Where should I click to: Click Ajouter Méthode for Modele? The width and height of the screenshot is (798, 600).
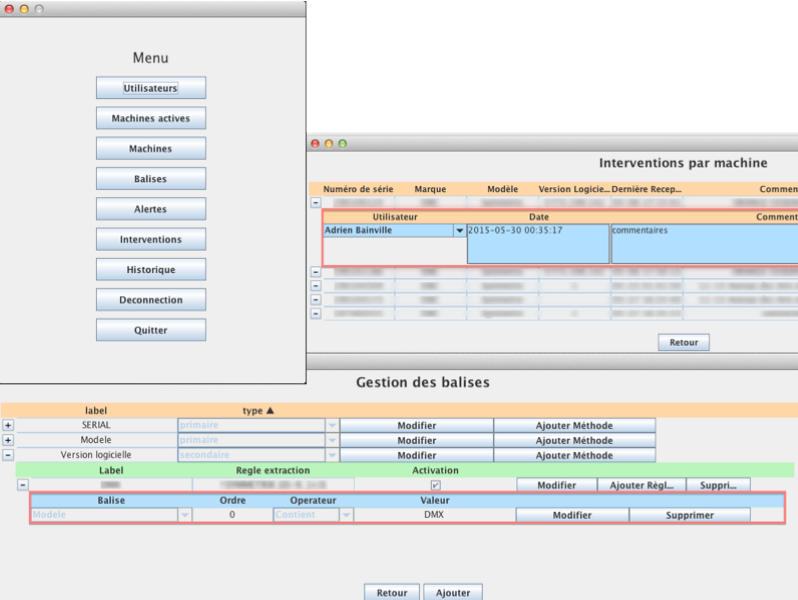point(574,440)
